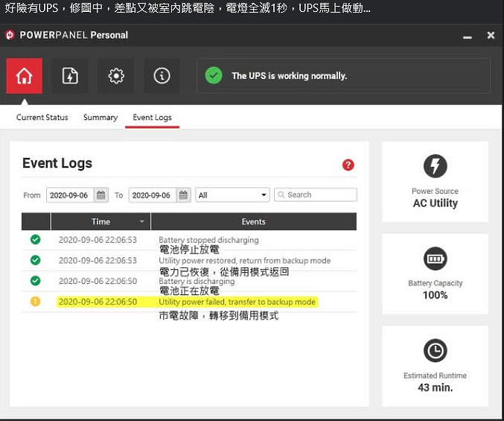
Task: Click the red Event Logs help icon
Action: pyautogui.click(x=348, y=165)
